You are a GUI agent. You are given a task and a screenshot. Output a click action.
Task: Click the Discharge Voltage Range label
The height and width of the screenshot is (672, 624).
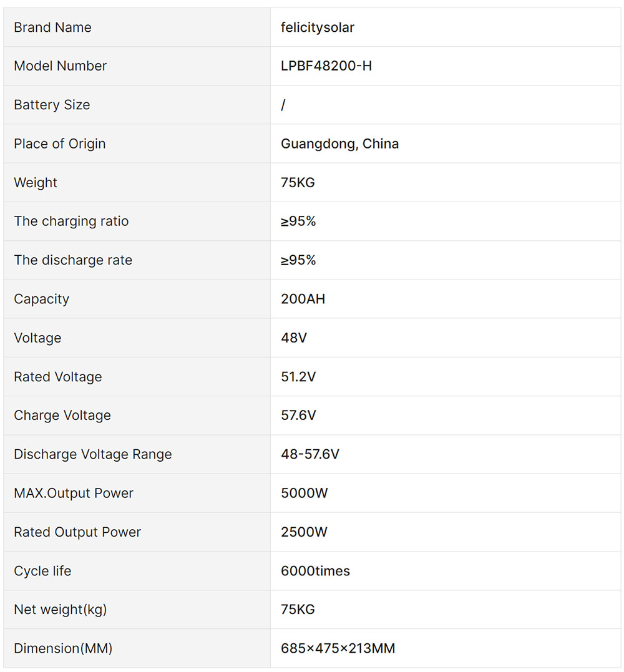(93, 454)
